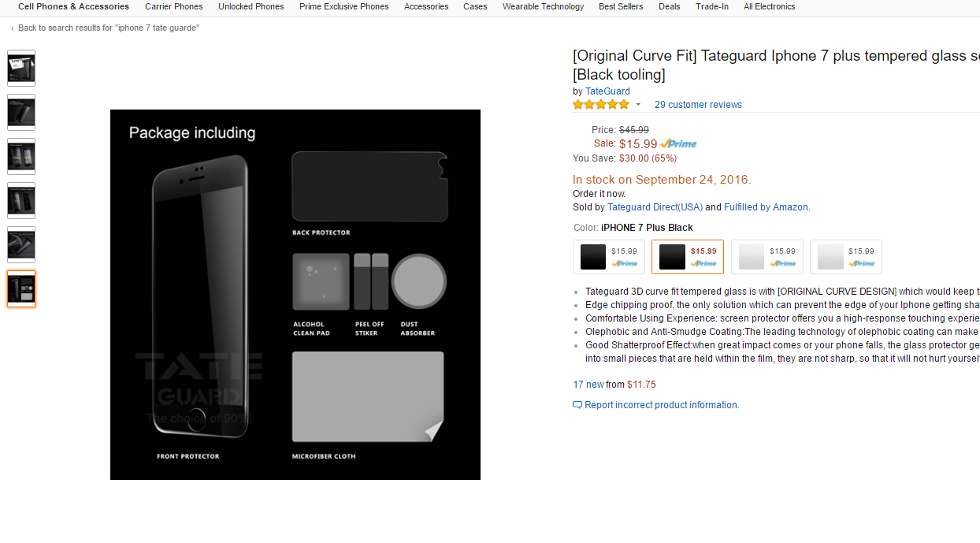The height and width of the screenshot is (543, 980).
Task: Select the highlighted iPhone 7 Plus Black swatch
Action: coord(688,257)
